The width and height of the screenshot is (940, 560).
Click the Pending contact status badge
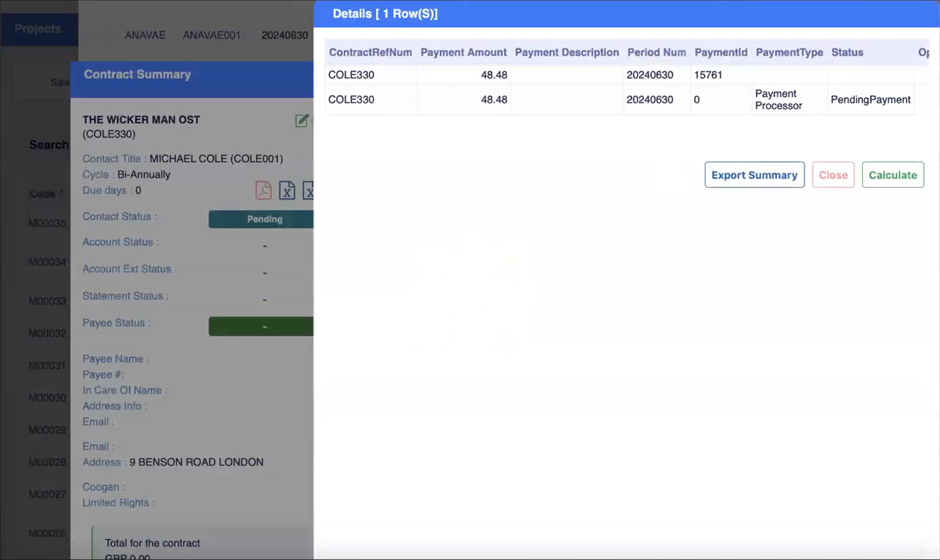pyautogui.click(x=262, y=219)
